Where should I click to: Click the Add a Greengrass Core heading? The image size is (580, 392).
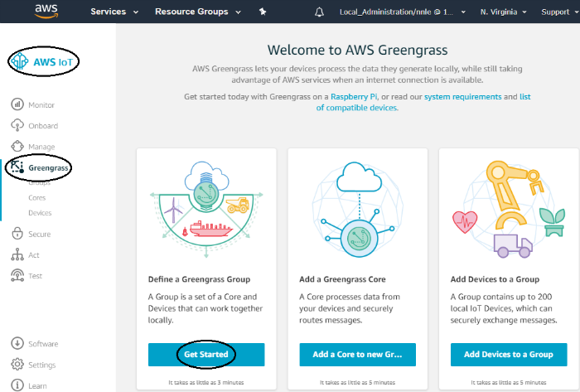click(x=342, y=279)
